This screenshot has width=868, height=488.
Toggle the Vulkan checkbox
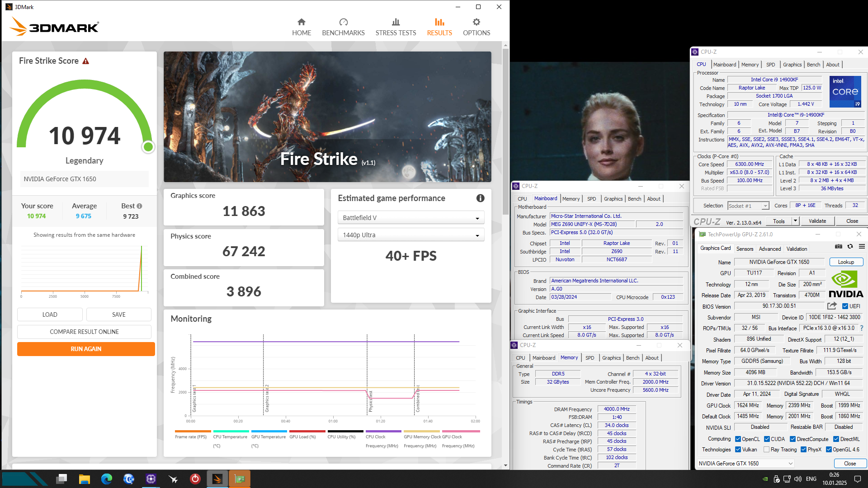738,450
